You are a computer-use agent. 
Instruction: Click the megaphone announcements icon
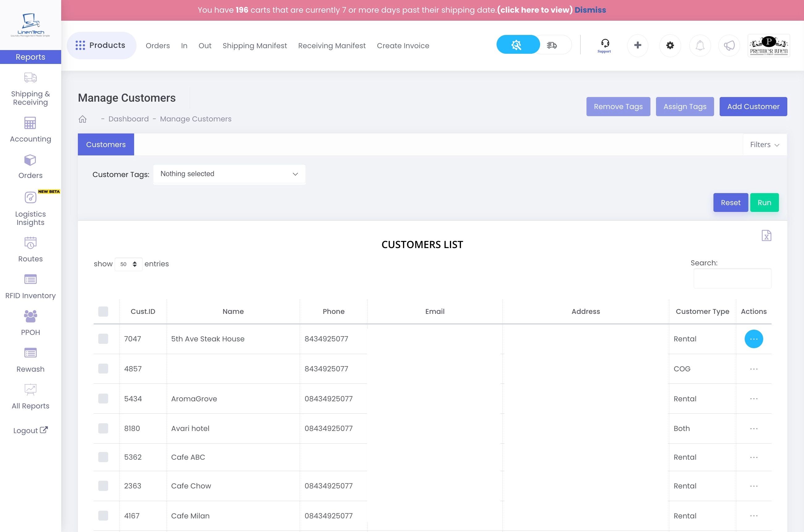pyautogui.click(x=729, y=45)
